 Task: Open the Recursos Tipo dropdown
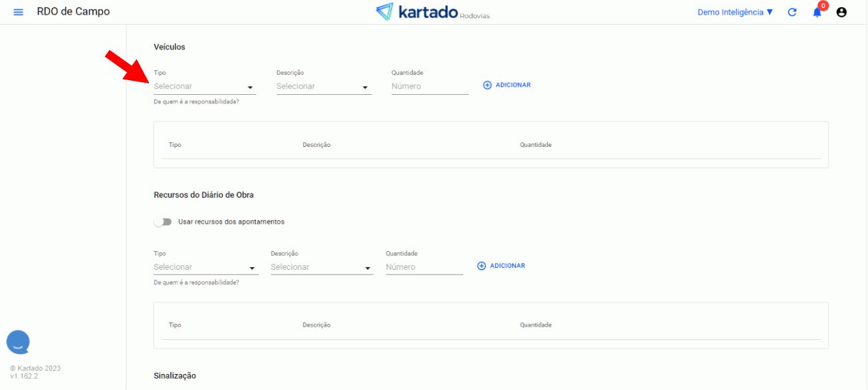point(205,267)
